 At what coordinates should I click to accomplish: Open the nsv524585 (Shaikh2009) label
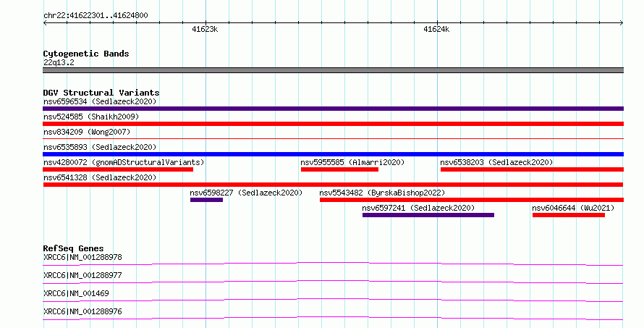pyautogui.click(x=91, y=117)
